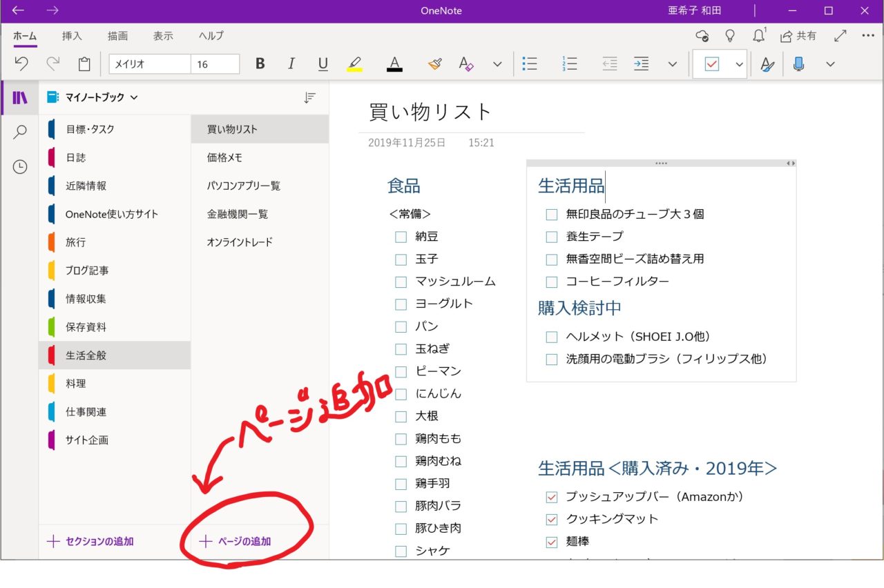Screen dimensions: 884x588
Task: Insert a bulleted list
Action: click(x=530, y=64)
